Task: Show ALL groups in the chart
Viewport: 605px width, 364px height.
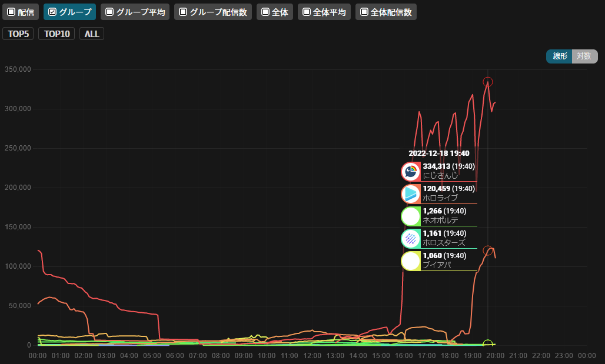Action: click(x=92, y=34)
